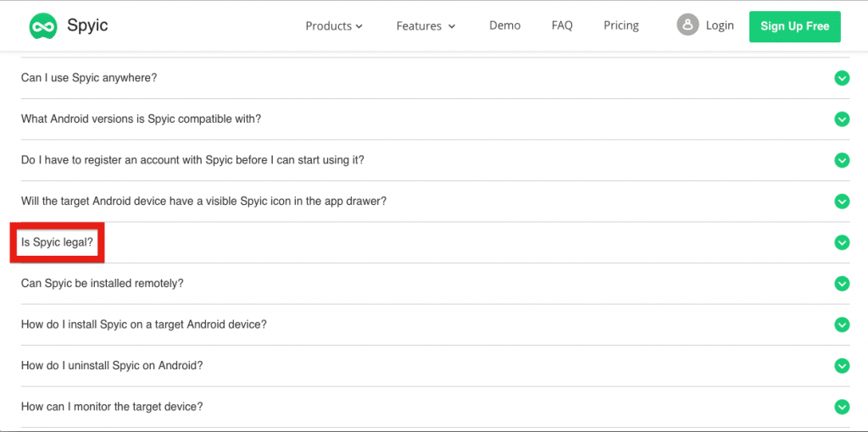Screen dimensions: 868x432
Task: Click the user avatar icon beside Login
Action: point(687,25)
